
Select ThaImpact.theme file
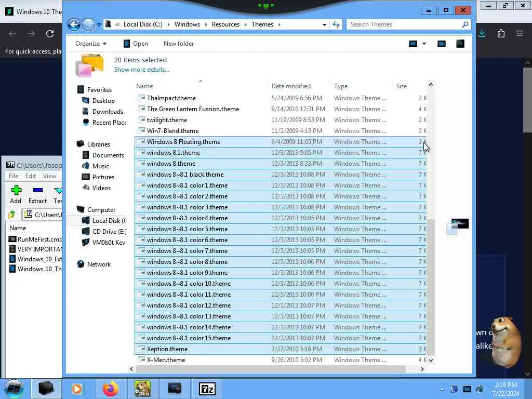pos(280,98)
